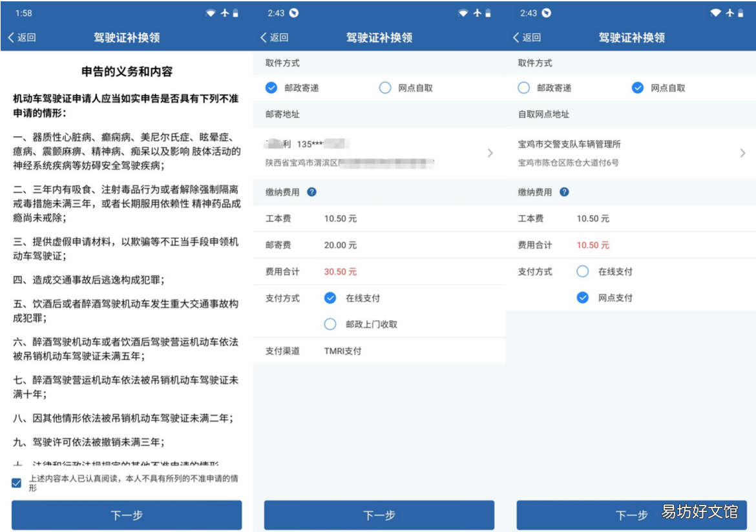Image resolution: width=756 pixels, height=532 pixels.
Task: Open the pickup location chevron for 宝鸡市交警支队车辆管理所
Action: tap(742, 153)
